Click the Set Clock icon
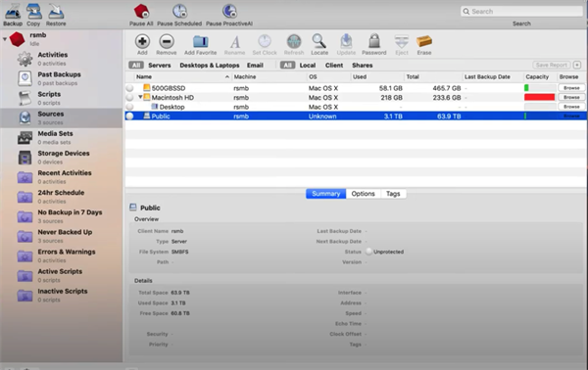The width and height of the screenshot is (588, 370). click(x=265, y=41)
